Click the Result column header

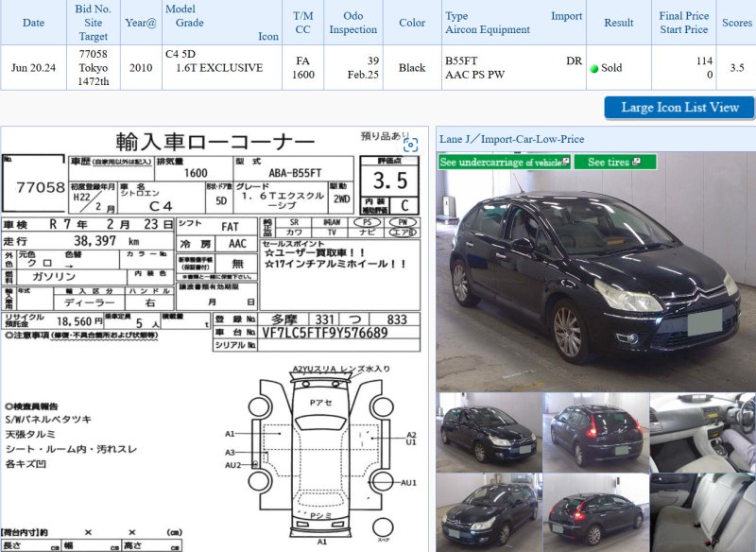pyautogui.click(x=619, y=23)
